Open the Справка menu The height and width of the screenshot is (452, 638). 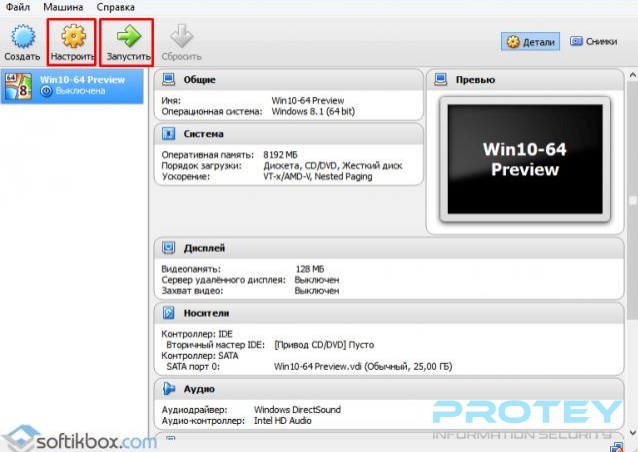115,7
